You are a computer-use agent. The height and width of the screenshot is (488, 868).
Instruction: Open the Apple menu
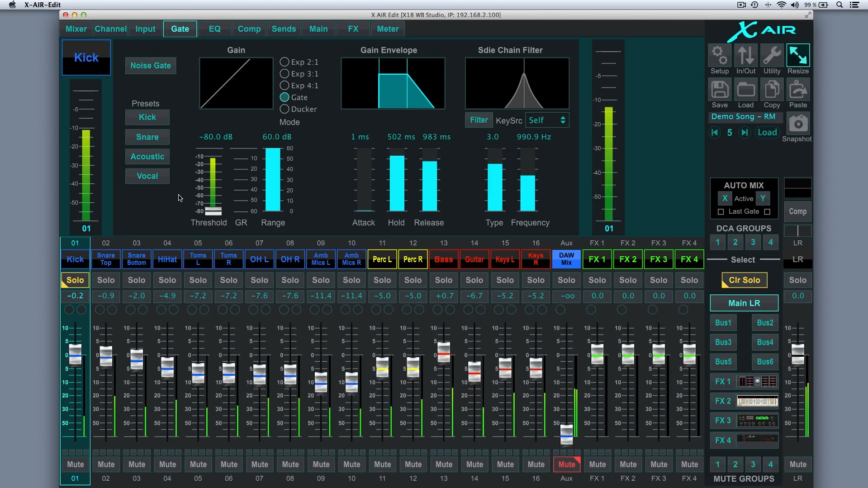(12, 5)
